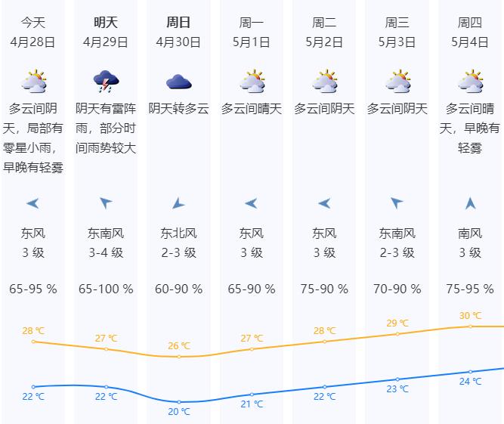This screenshot has width=504, height=424.
Task: Click the May 2 east wind arrow
Action: point(324,203)
